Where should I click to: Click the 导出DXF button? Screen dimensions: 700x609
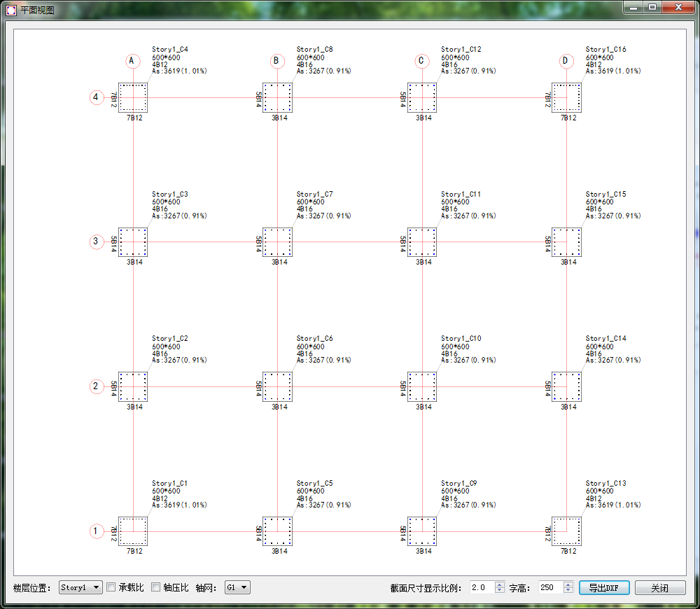603,588
